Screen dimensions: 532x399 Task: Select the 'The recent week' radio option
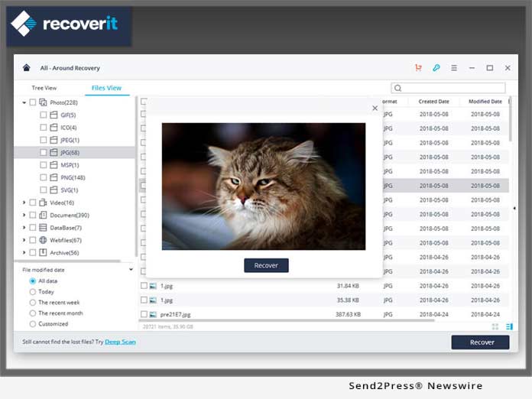pyautogui.click(x=32, y=302)
